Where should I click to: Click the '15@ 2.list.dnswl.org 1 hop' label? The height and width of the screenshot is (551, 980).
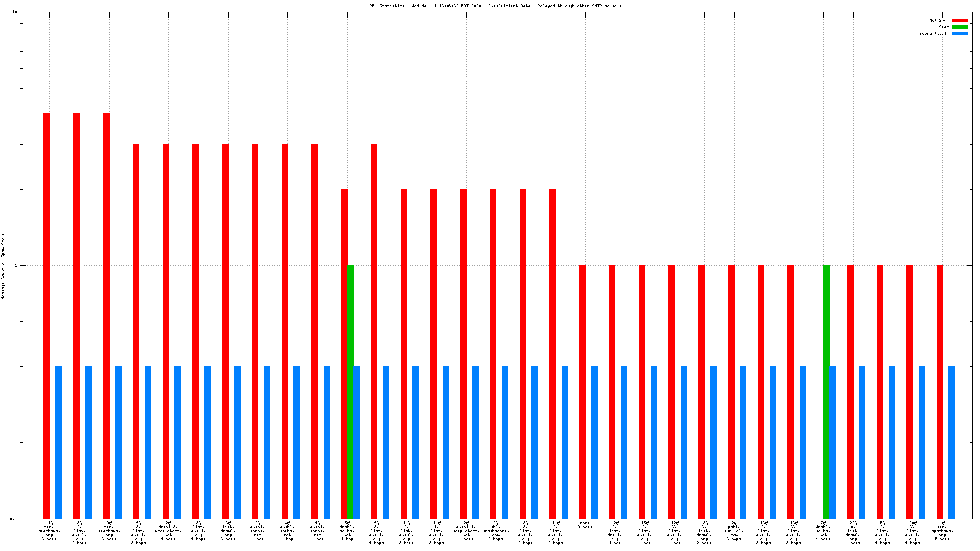tap(645, 533)
